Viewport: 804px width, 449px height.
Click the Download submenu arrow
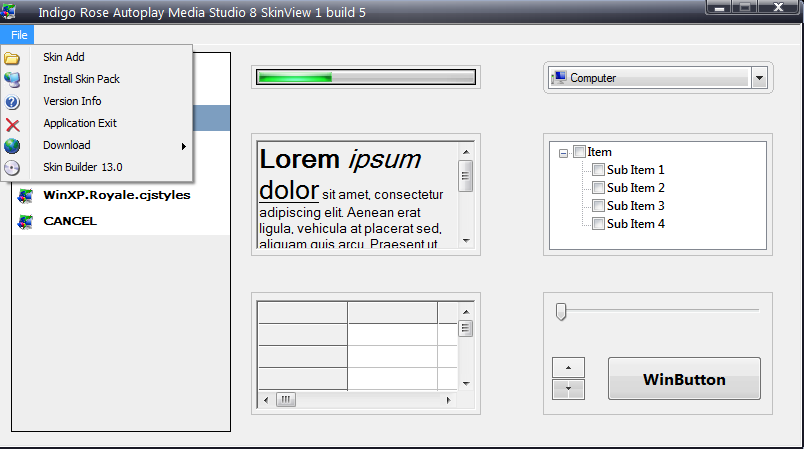(x=184, y=147)
